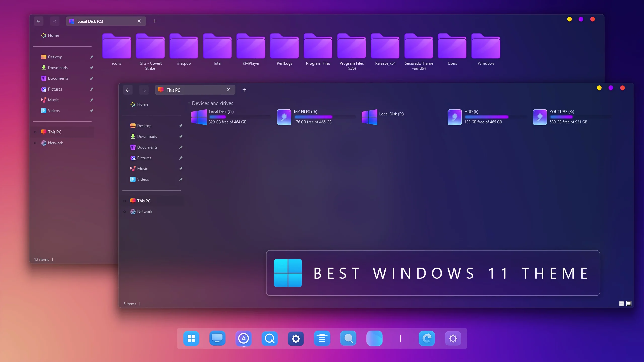Open Documents in This PC window sidebar
Screen dimensions: 644x362
(144, 147)
